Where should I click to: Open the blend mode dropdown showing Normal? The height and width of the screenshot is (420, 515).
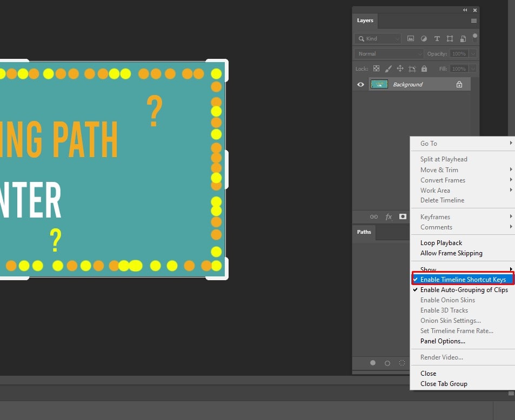point(389,53)
